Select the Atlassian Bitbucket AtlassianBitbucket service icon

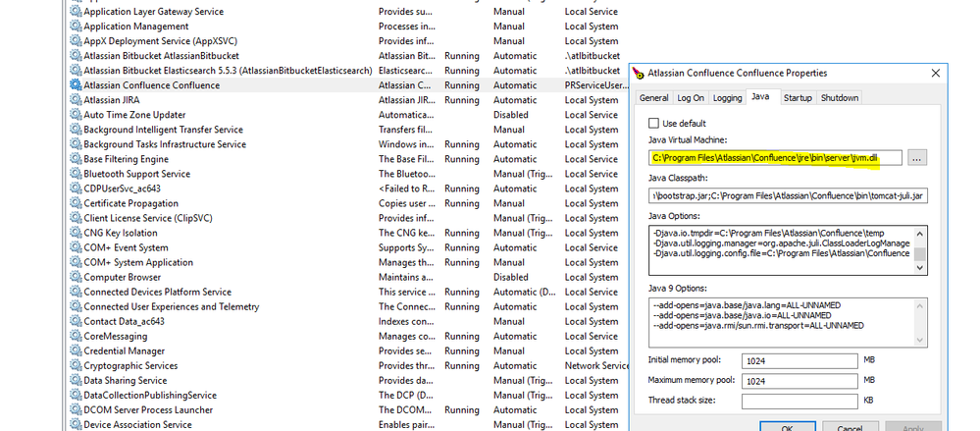pos(76,56)
